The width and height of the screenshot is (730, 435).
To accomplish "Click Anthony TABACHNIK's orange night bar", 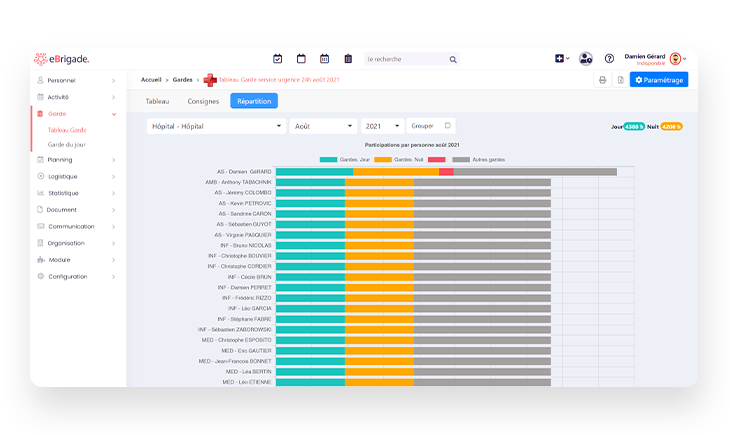I will click(379, 182).
